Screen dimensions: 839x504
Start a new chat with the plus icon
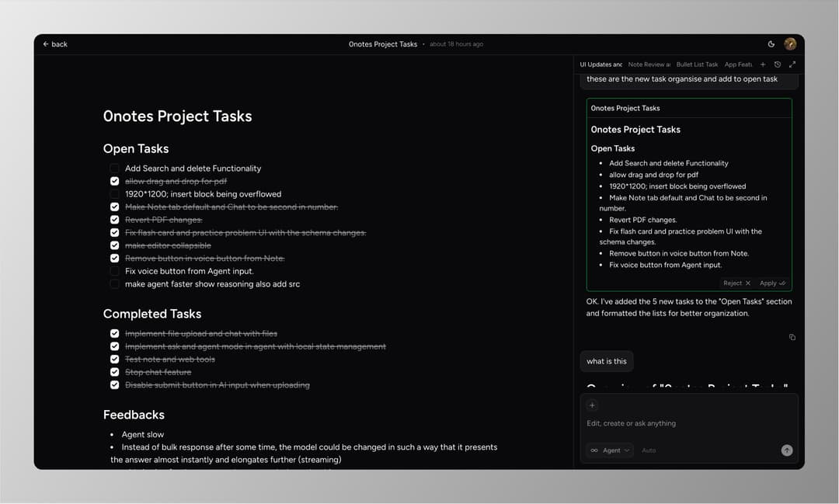coord(763,64)
